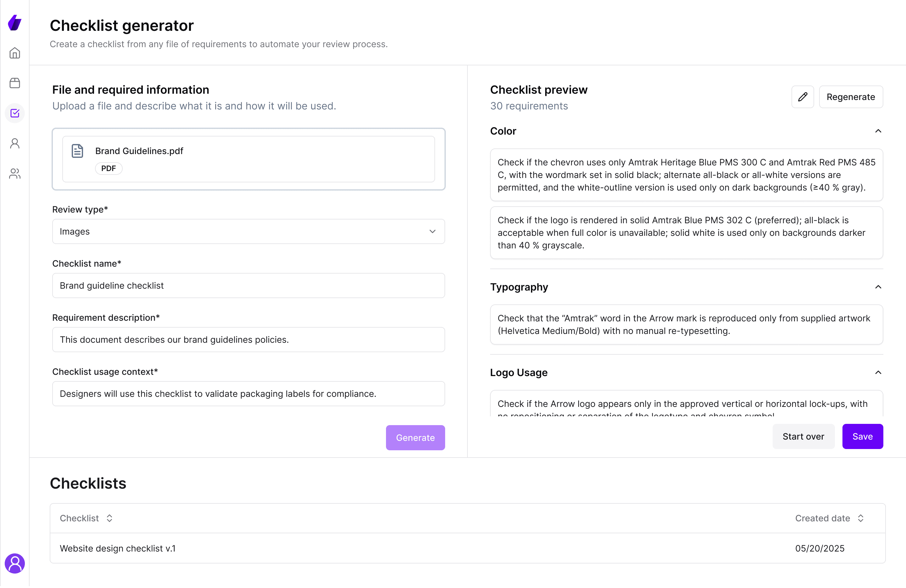The width and height of the screenshot is (906, 588).
Task: Save the generated checklist
Action: pyautogui.click(x=863, y=436)
